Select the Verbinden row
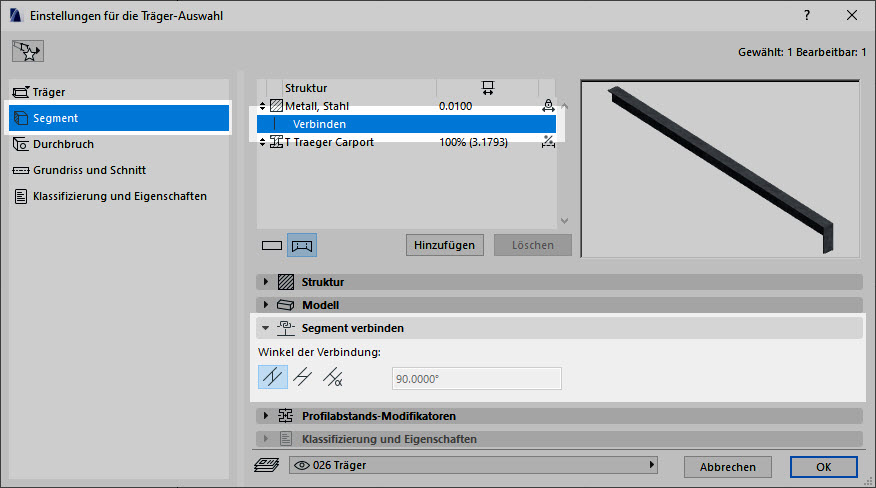The height and width of the screenshot is (488, 876). click(406, 124)
